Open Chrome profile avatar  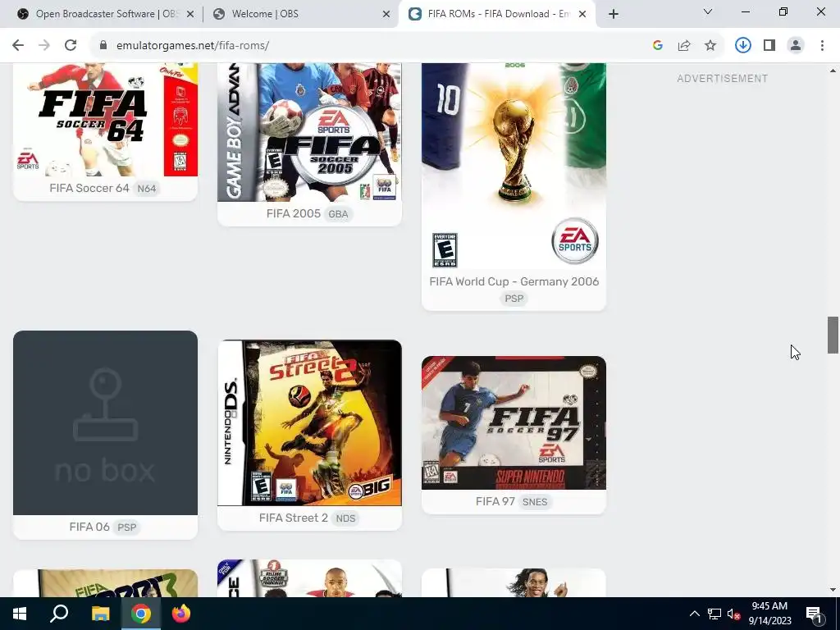pos(796,46)
